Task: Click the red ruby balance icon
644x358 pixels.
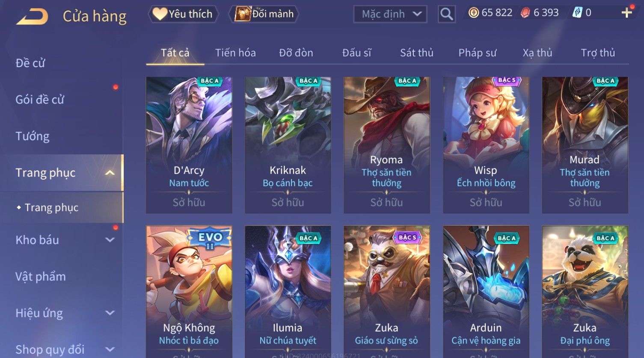Action: (525, 13)
